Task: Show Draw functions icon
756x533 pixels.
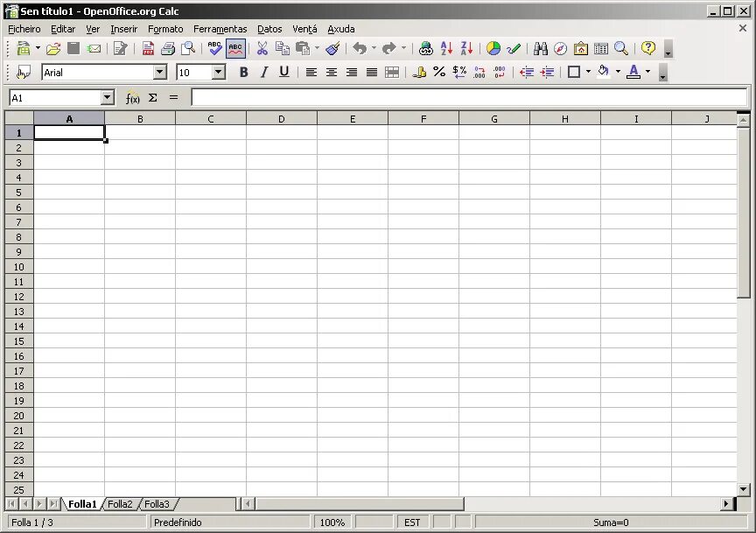Action: coord(514,48)
